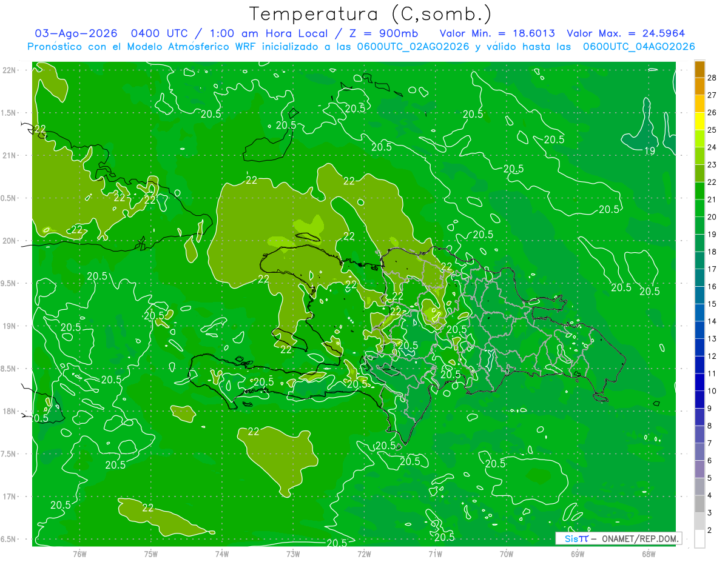728x562 pixels.
Task: Click color scale label "11"
Action: (712, 373)
